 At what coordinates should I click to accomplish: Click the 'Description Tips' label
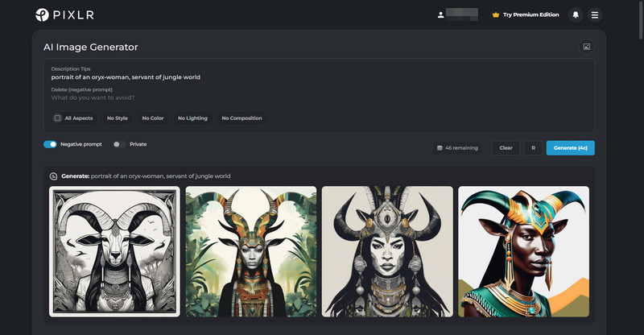tap(71, 68)
